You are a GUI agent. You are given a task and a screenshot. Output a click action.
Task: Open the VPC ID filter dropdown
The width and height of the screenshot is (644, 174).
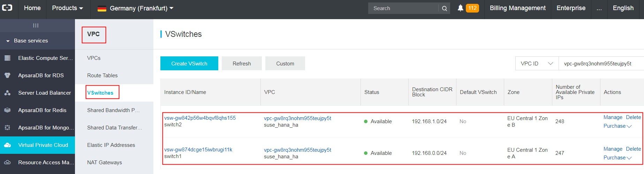(x=537, y=64)
